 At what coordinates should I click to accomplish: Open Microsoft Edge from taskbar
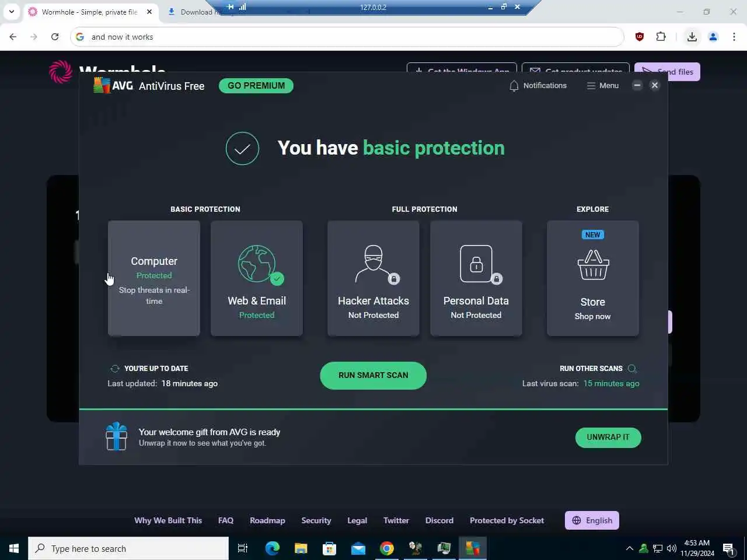(273, 548)
